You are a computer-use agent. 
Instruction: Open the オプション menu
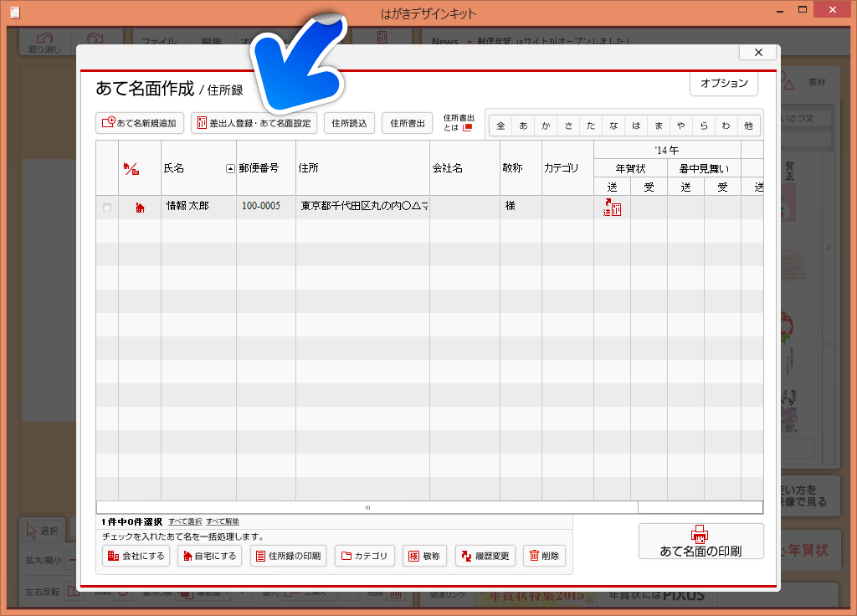click(x=724, y=84)
